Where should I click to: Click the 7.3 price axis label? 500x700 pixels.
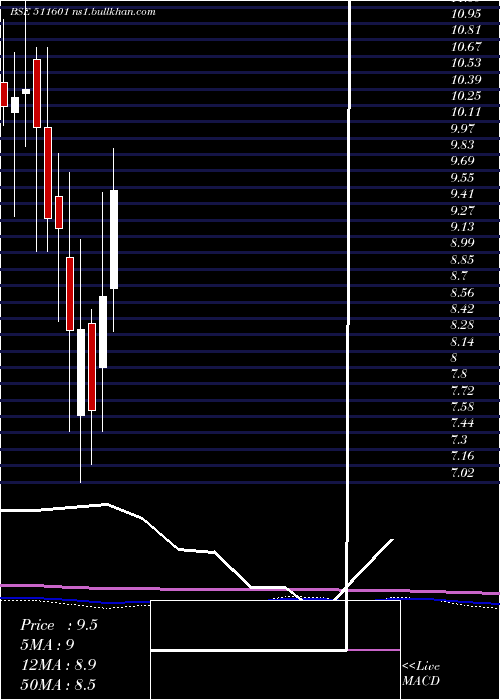click(x=459, y=440)
